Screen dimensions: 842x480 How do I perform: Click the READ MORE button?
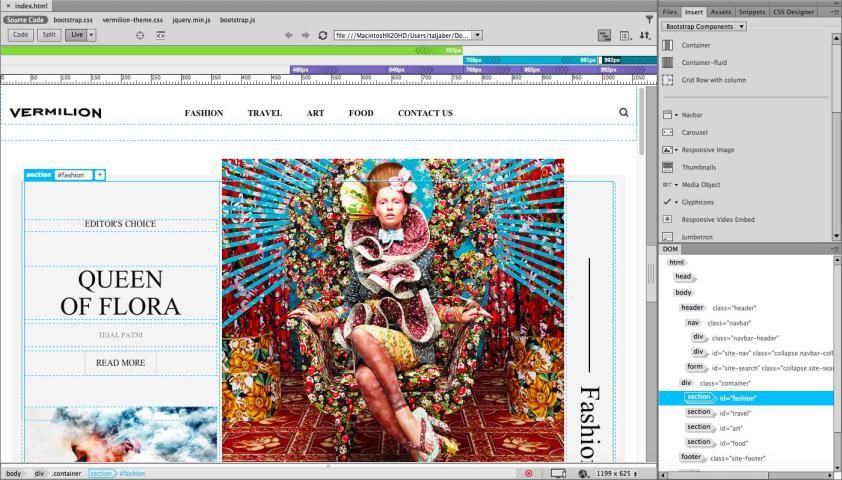click(x=120, y=363)
